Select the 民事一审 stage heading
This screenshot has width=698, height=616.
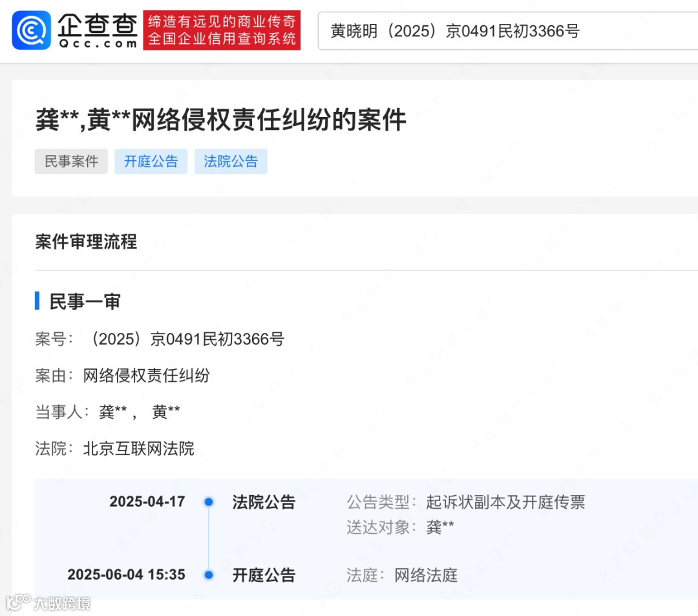point(85,301)
